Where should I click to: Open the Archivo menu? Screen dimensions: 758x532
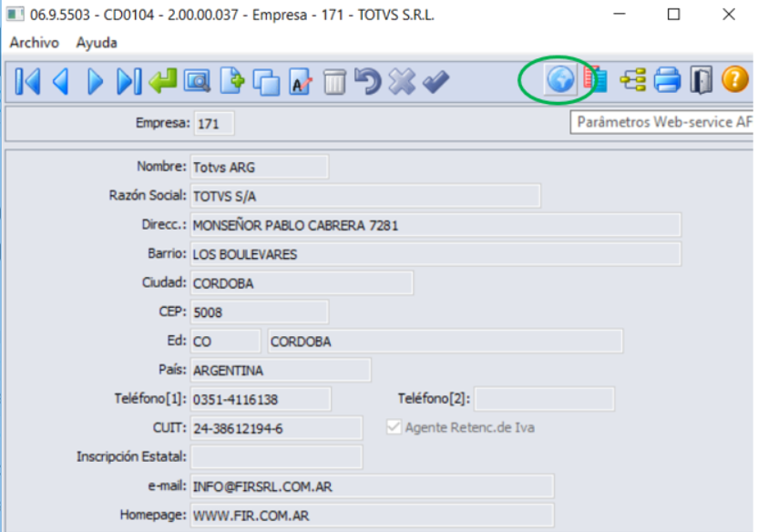pyautogui.click(x=35, y=43)
